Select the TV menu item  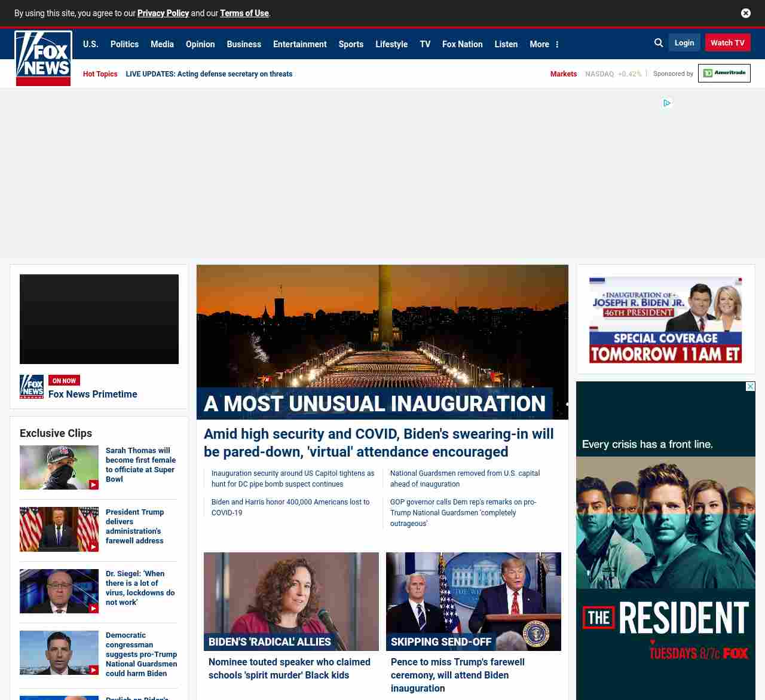(x=425, y=44)
